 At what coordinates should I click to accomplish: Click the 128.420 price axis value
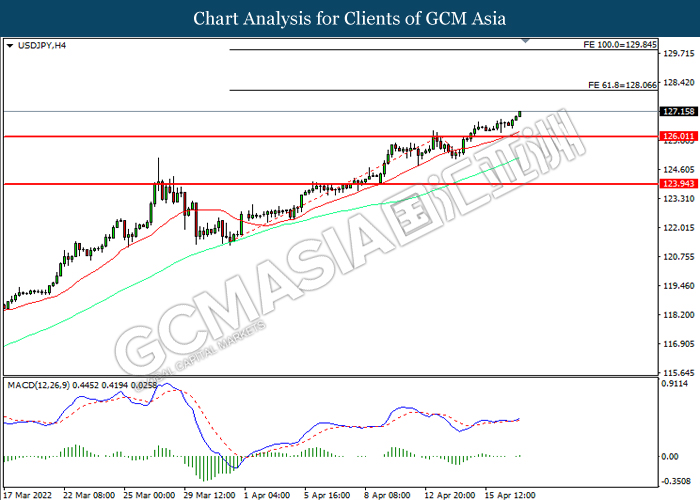point(679,83)
